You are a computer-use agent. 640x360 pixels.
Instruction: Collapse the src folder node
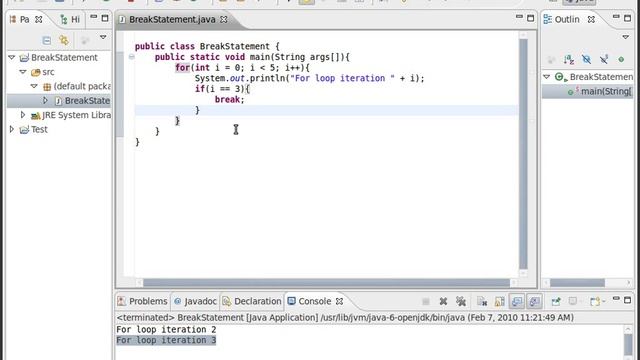click(x=23, y=72)
